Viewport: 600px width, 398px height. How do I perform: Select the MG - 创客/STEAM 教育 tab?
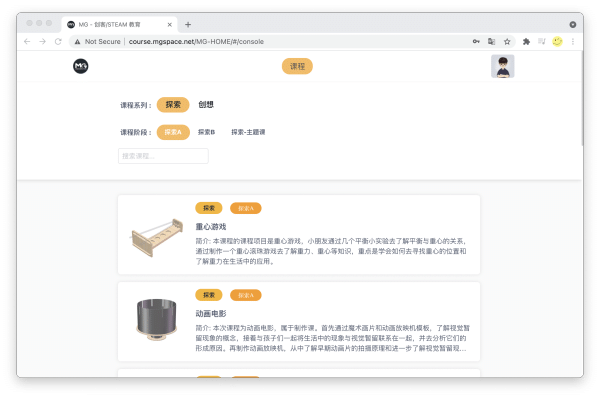pyautogui.click(x=119, y=24)
